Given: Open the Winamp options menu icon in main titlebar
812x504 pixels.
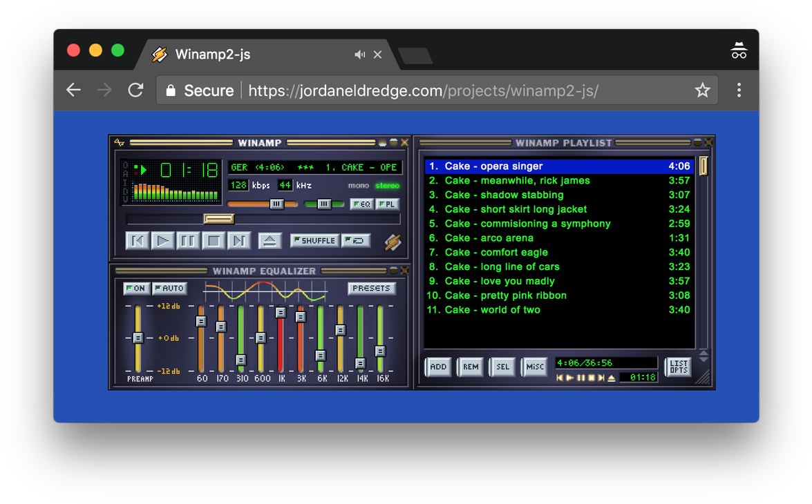Looking at the screenshot, I should [120, 142].
